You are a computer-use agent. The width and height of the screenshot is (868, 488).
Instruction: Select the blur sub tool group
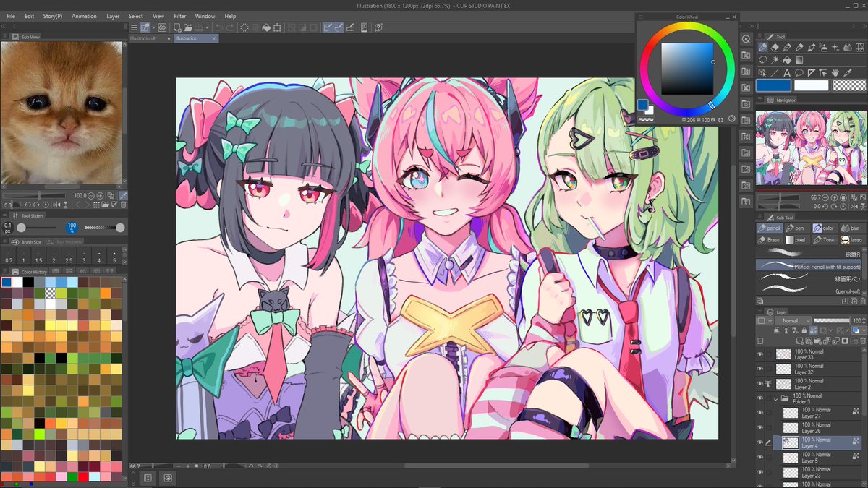853,228
